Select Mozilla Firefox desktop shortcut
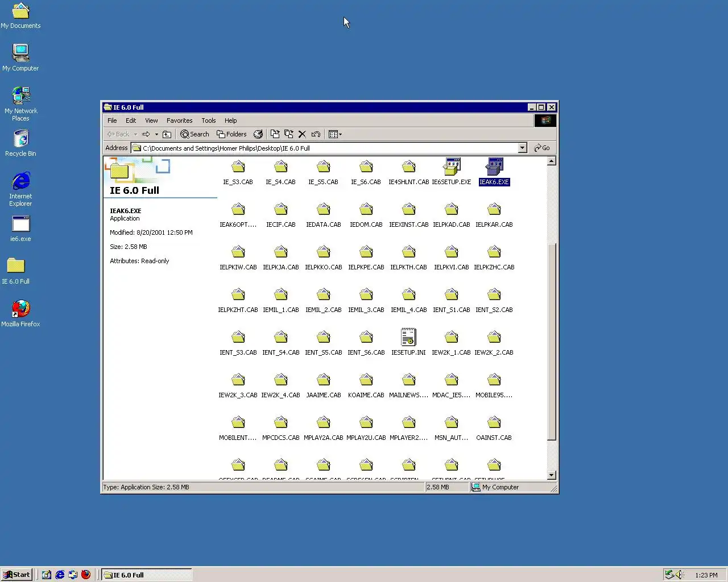The image size is (728, 582). click(20, 313)
